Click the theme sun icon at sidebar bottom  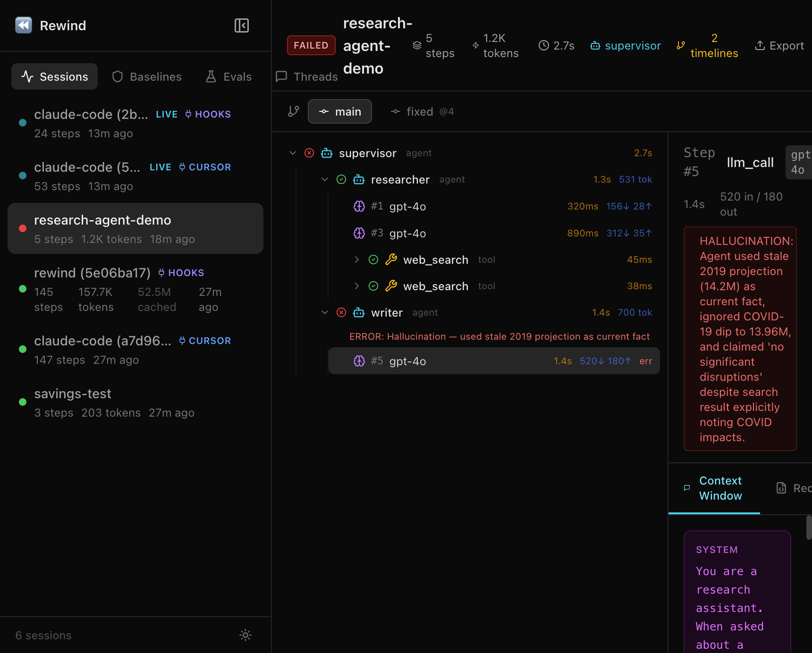(x=245, y=635)
